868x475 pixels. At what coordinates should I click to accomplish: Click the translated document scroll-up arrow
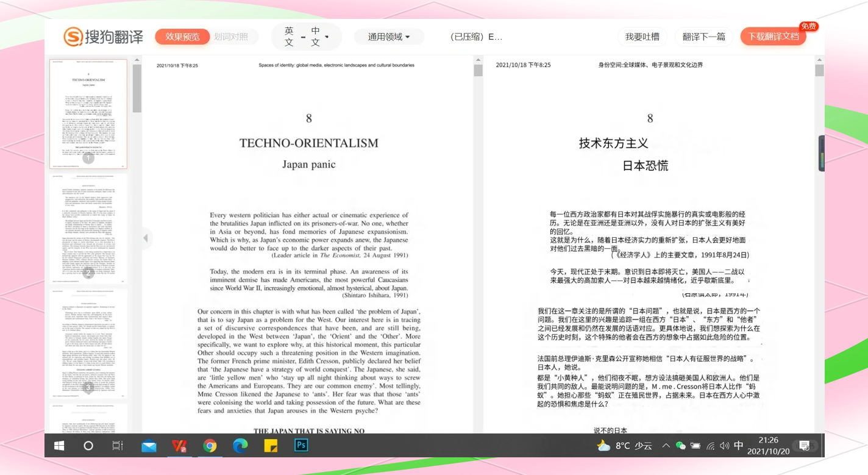pyautogui.click(x=819, y=60)
